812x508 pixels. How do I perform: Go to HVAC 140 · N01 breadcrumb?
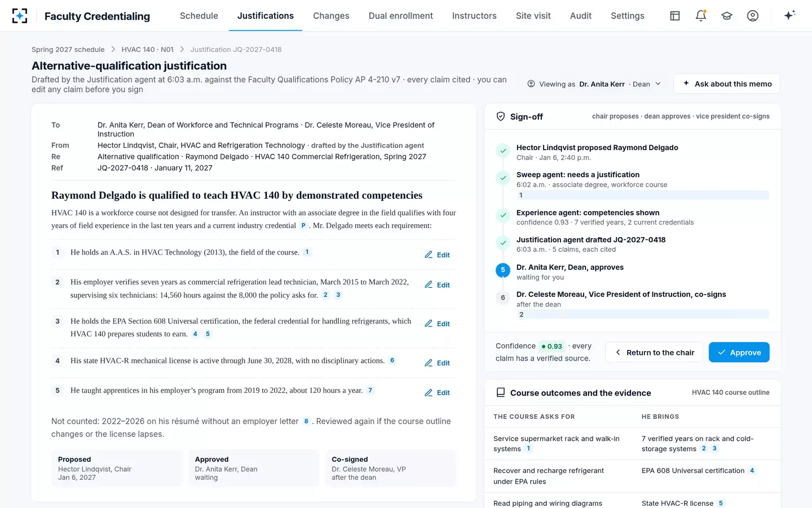148,50
